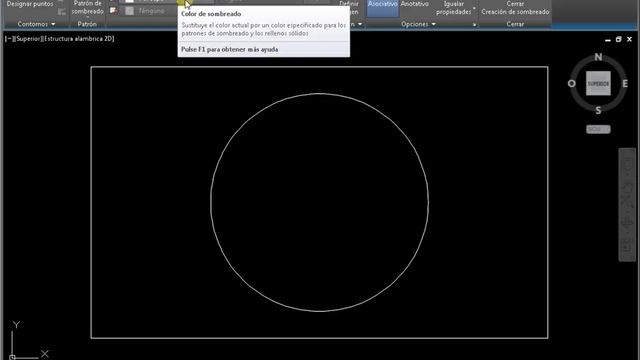
Task: Open the Patrón de sombreado gallery
Action: click(87, 8)
